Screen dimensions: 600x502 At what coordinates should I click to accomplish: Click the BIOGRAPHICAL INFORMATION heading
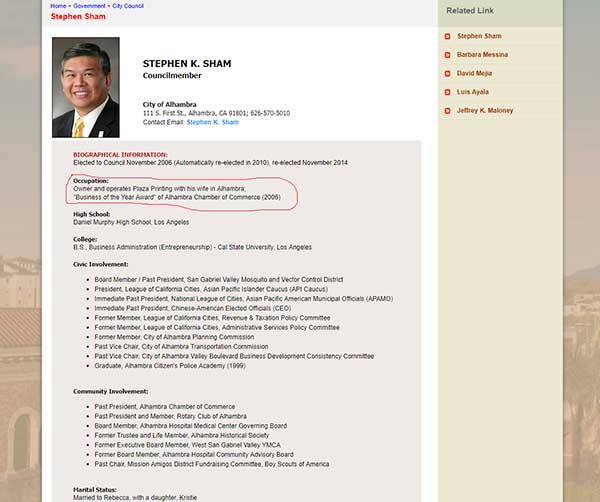point(120,155)
